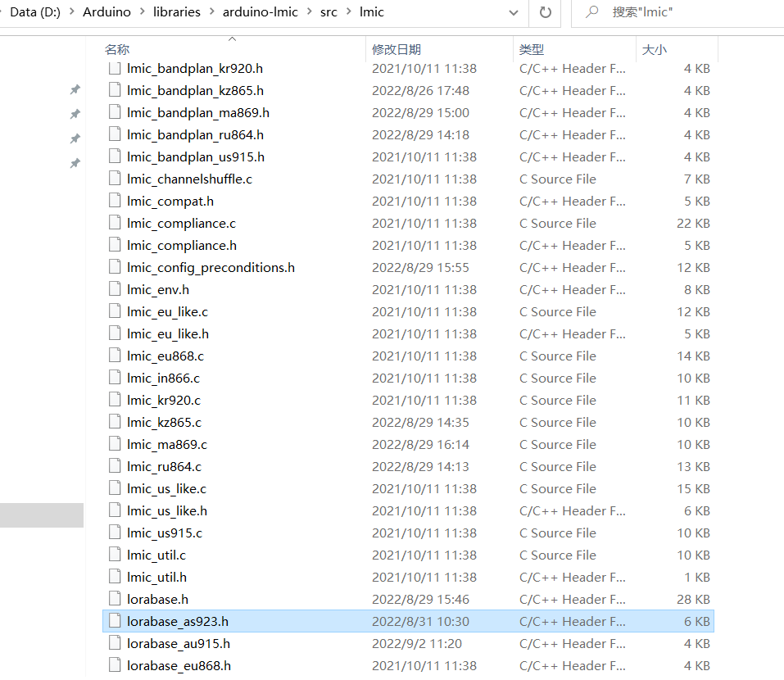Click the 22 KB size cell
Screen dimensions: 784x680
click(693, 223)
